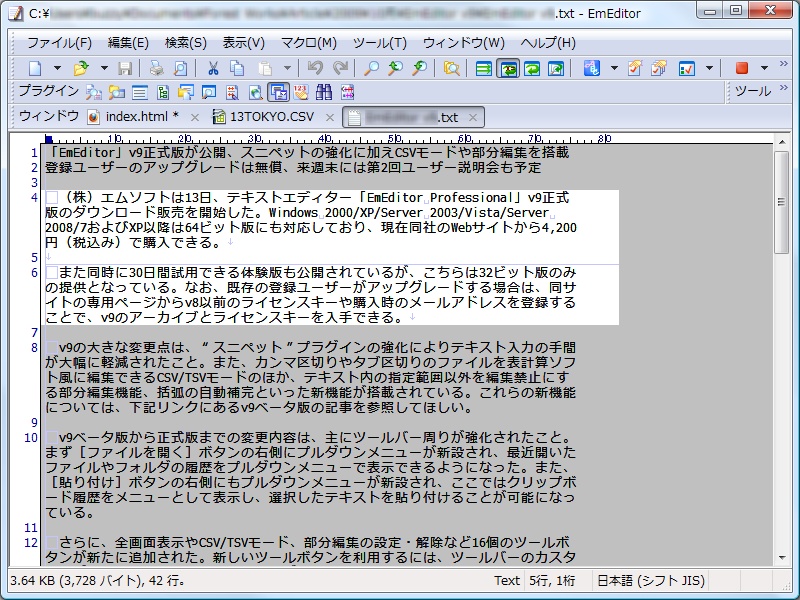The image size is (800, 600).
Task: Open the ヘルプ(H) menu
Action: (x=548, y=43)
